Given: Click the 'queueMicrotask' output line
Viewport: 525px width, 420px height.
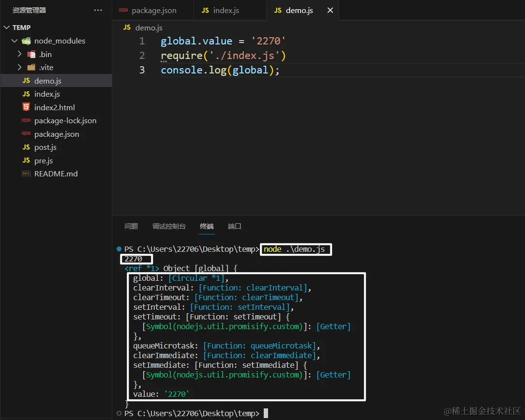Looking at the screenshot, I should point(226,346).
